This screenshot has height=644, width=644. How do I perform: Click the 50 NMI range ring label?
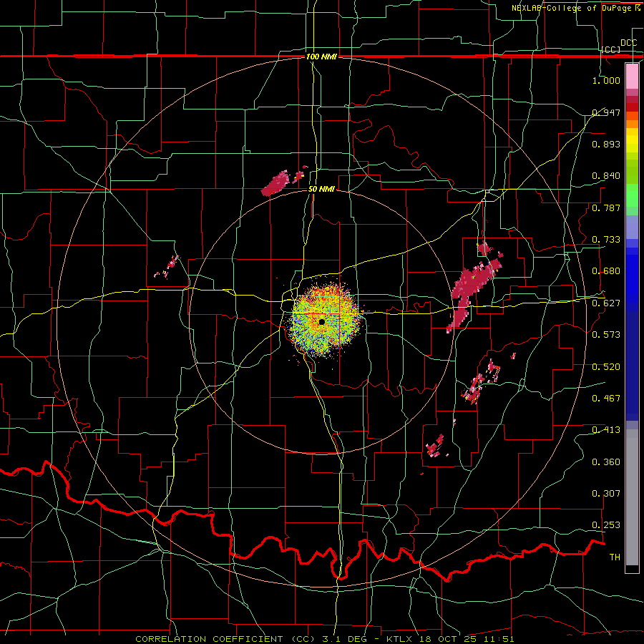pos(321,189)
